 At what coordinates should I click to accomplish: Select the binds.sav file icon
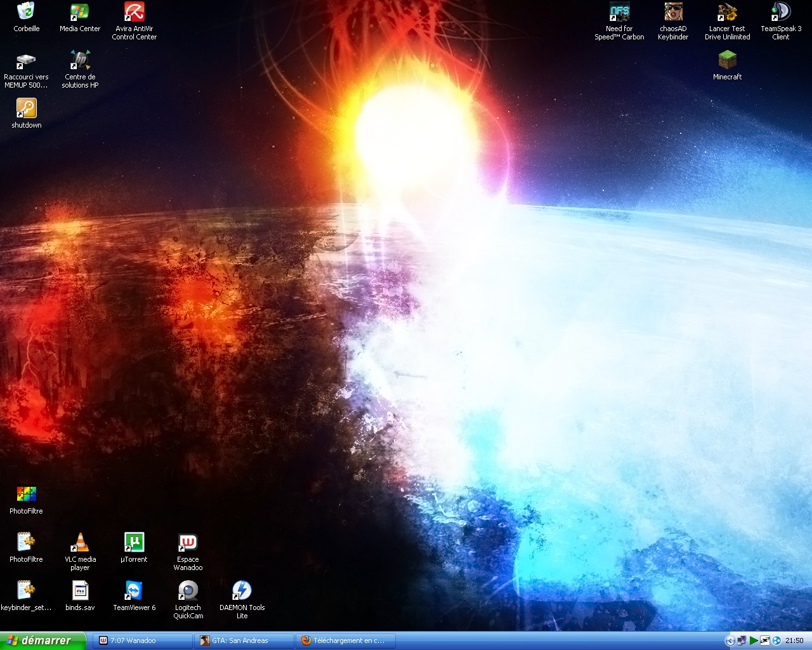(x=80, y=596)
